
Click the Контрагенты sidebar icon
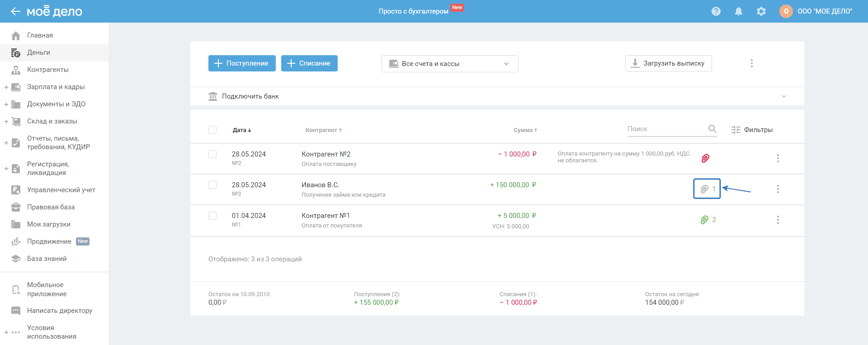[16, 70]
